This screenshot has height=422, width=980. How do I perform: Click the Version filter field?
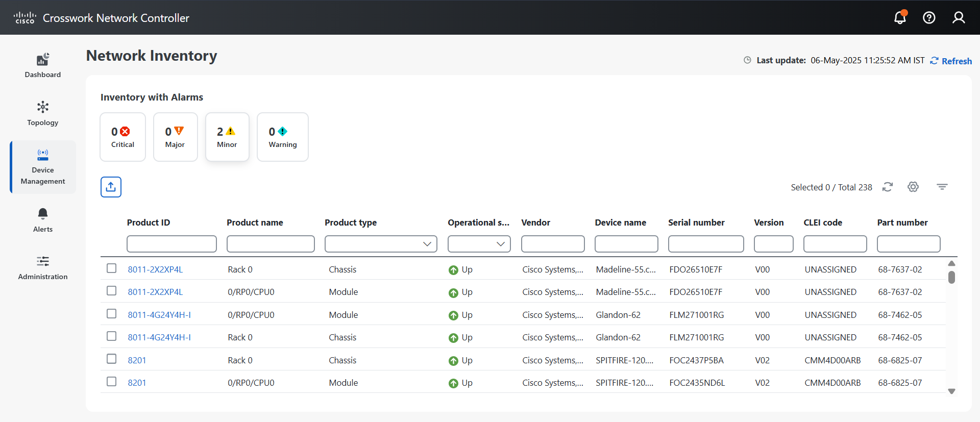(x=774, y=244)
